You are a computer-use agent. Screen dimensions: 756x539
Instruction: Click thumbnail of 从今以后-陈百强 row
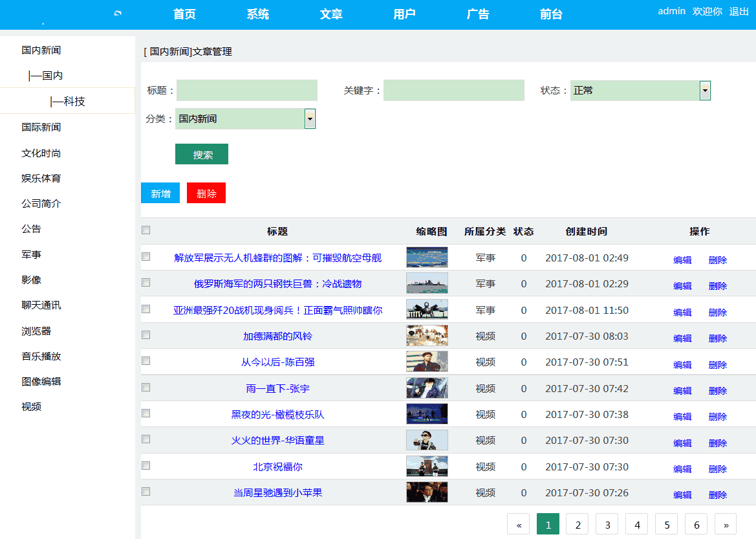pos(427,362)
